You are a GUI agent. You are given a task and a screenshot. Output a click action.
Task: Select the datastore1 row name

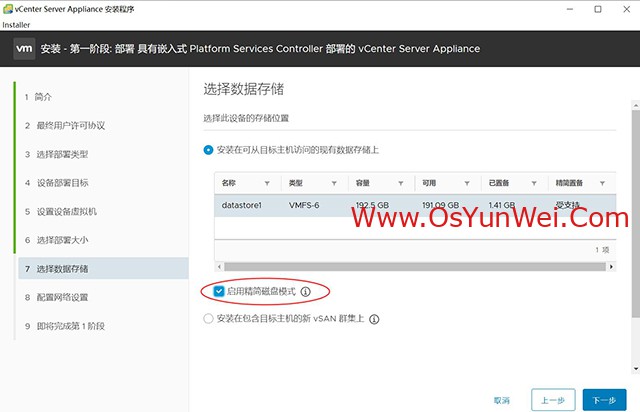point(241,205)
